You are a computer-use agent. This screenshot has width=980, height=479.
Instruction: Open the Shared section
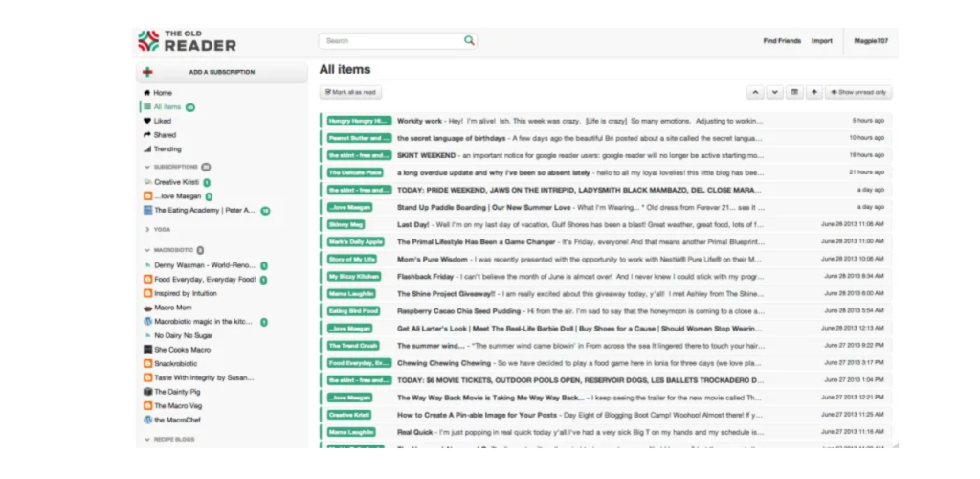(x=165, y=134)
